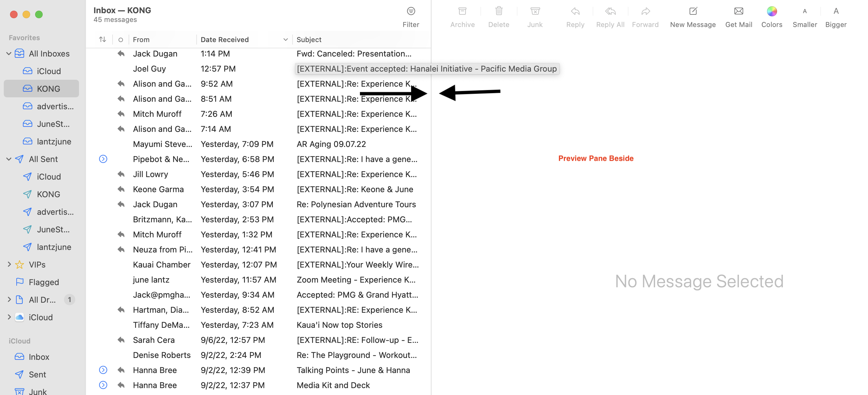Viewport: 868px width, 395px height.
Task: Open Date Received sort dropdown chevron
Action: click(x=285, y=40)
